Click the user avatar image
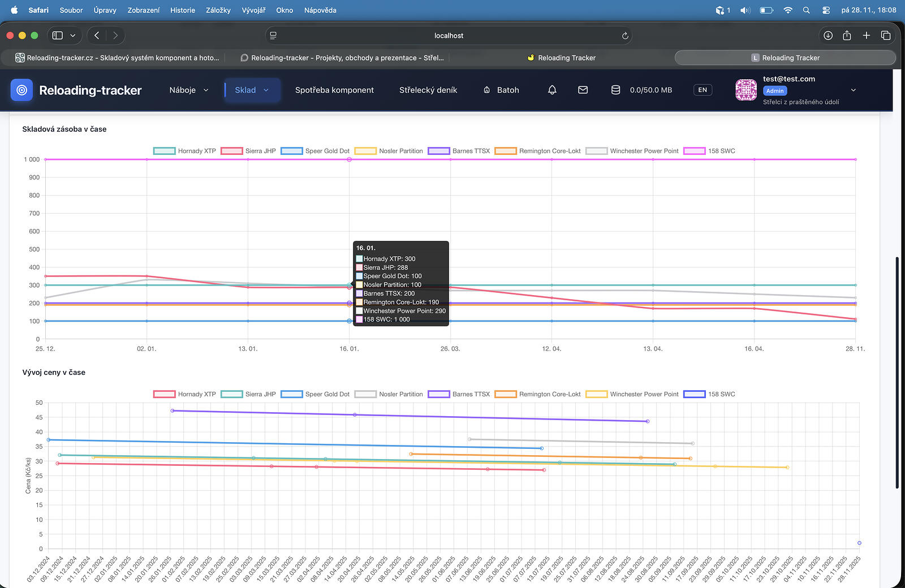The image size is (905, 588). 746,90
